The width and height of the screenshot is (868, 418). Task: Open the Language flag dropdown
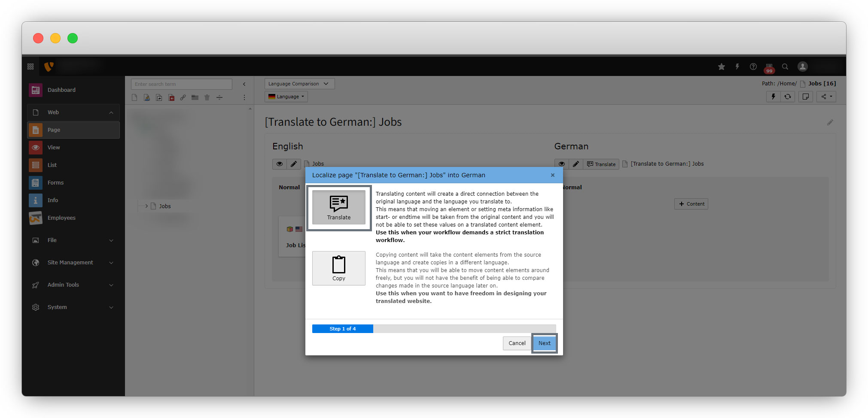pyautogui.click(x=286, y=97)
